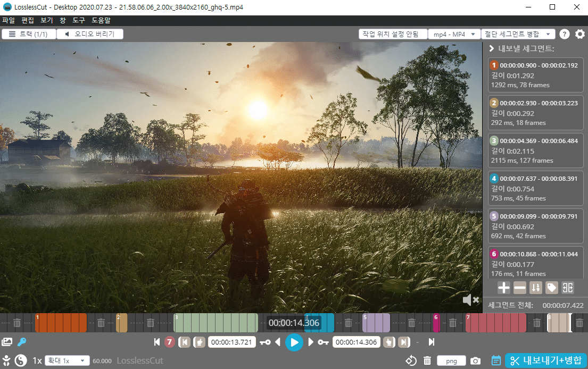Image resolution: width=588 pixels, height=369 pixels.
Task: Jump to the end of the video
Action: (432, 342)
